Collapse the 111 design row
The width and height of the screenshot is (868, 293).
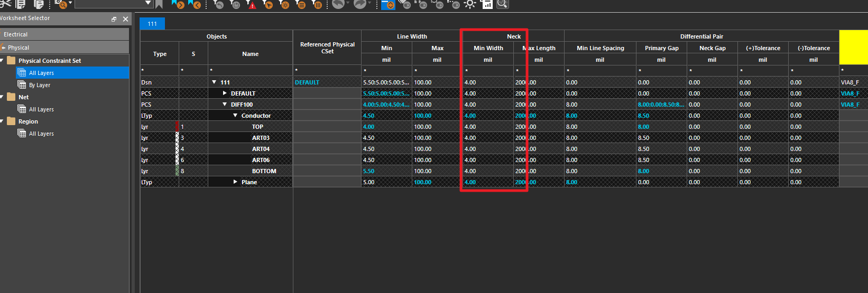pyautogui.click(x=214, y=82)
